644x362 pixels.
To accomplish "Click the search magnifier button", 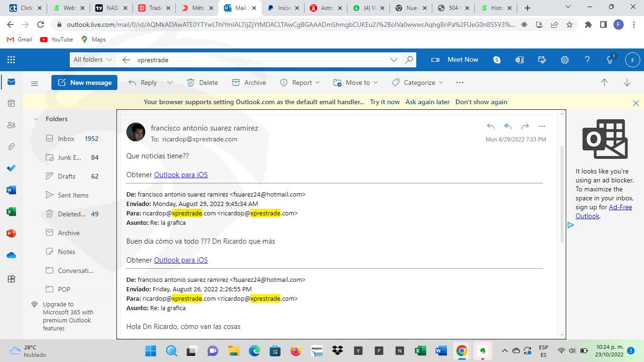I will pos(409,60).
